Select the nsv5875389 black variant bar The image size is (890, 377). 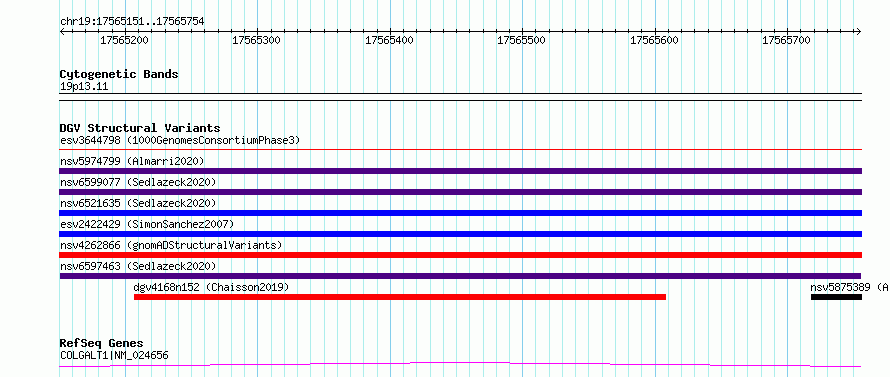click(x=836, y=297)
